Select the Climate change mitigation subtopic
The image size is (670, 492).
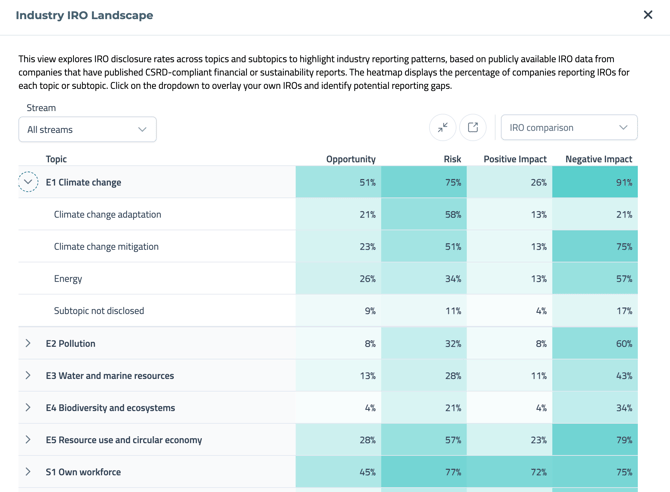pyautogui.click(x=106, y=247)
